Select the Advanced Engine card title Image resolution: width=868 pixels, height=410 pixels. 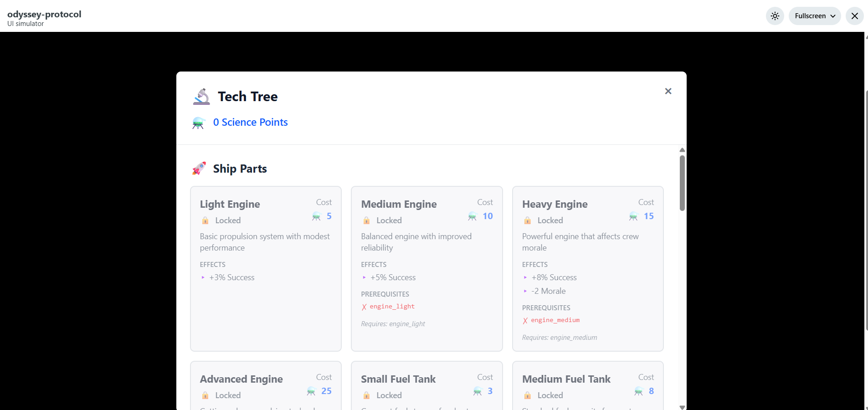coord(241,379)
